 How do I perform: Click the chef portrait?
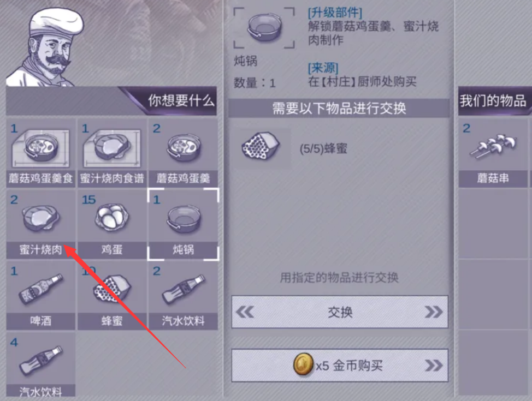[x=46, y=47]
